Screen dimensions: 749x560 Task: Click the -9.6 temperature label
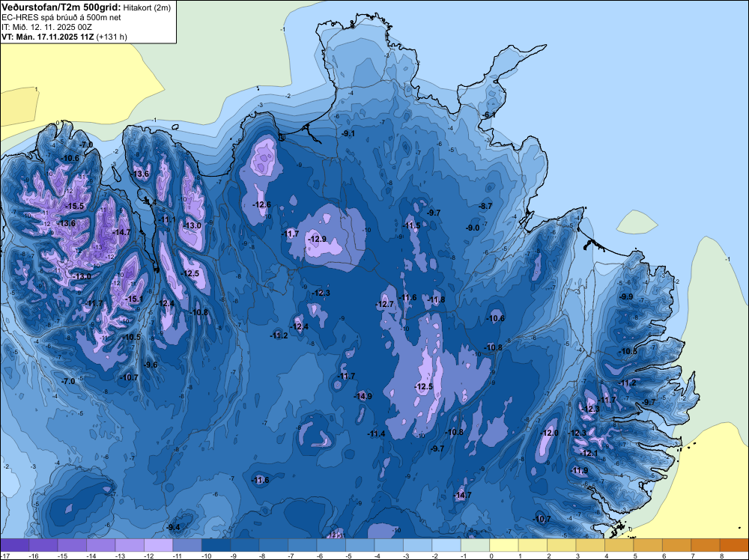tap(151, 365)
